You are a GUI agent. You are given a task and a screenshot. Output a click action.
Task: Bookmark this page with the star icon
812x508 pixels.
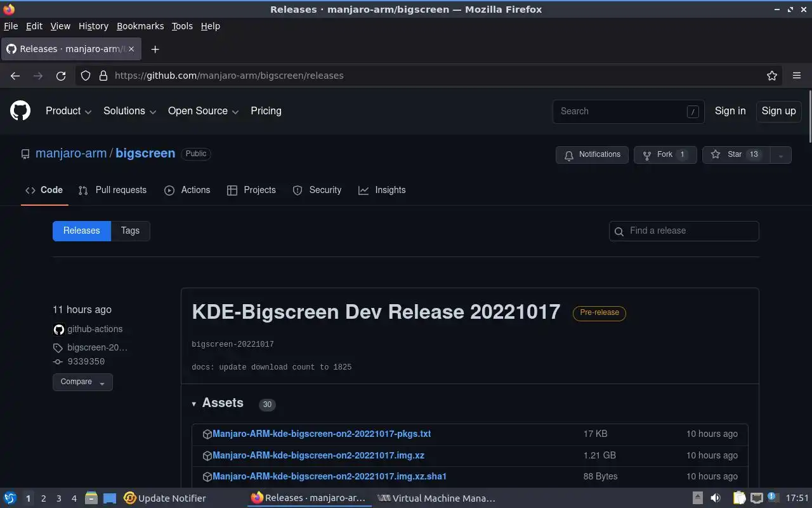pyautogui.click(x=772, y=76)
